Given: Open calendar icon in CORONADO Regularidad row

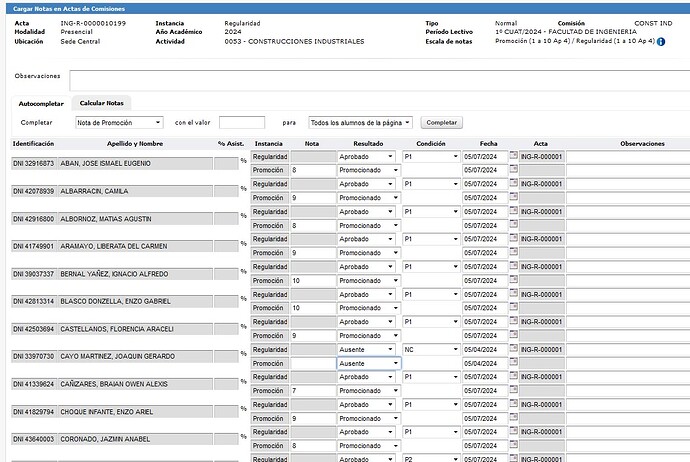Looking at the screenshot, I should coord(514,431).
